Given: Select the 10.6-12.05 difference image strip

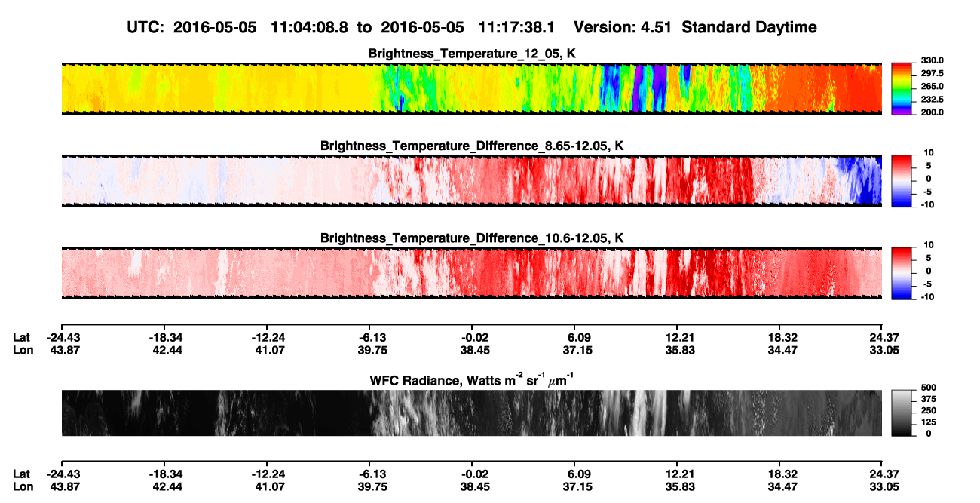Looking at the screenshot, I should pos(472,274).
